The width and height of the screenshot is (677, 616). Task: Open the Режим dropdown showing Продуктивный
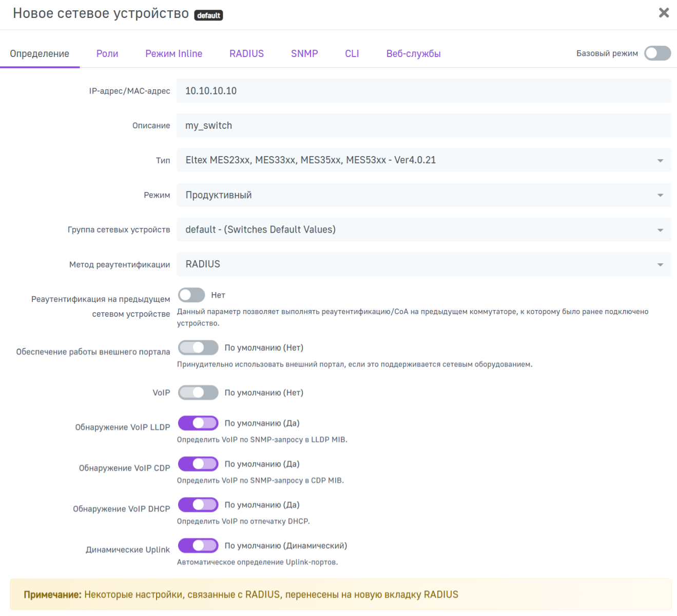[423, 195]
